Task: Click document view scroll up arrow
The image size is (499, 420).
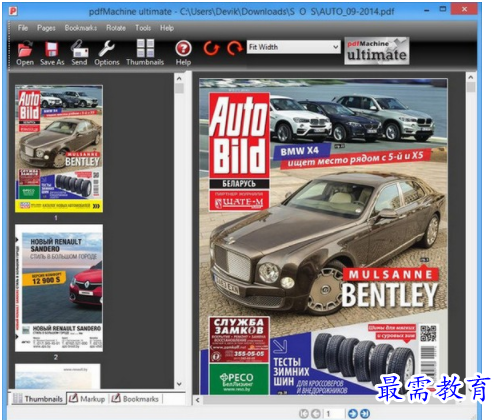Action: [x=471, y=77]
